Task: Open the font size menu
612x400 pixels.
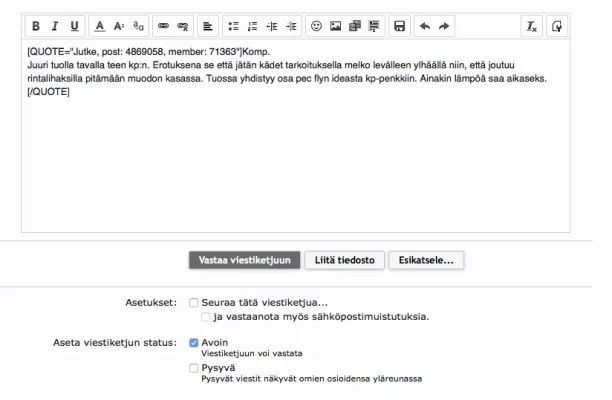Action: coord(119,26)
